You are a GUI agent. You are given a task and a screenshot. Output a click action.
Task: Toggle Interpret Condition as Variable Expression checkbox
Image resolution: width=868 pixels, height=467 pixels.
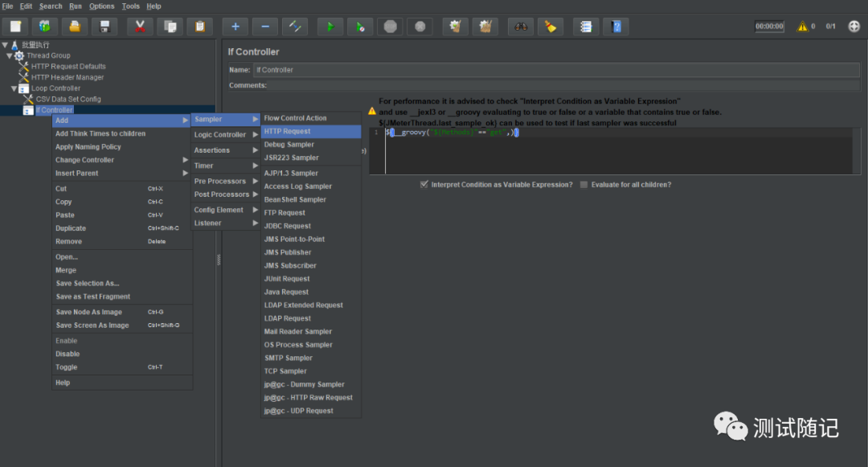pos(424,184)
